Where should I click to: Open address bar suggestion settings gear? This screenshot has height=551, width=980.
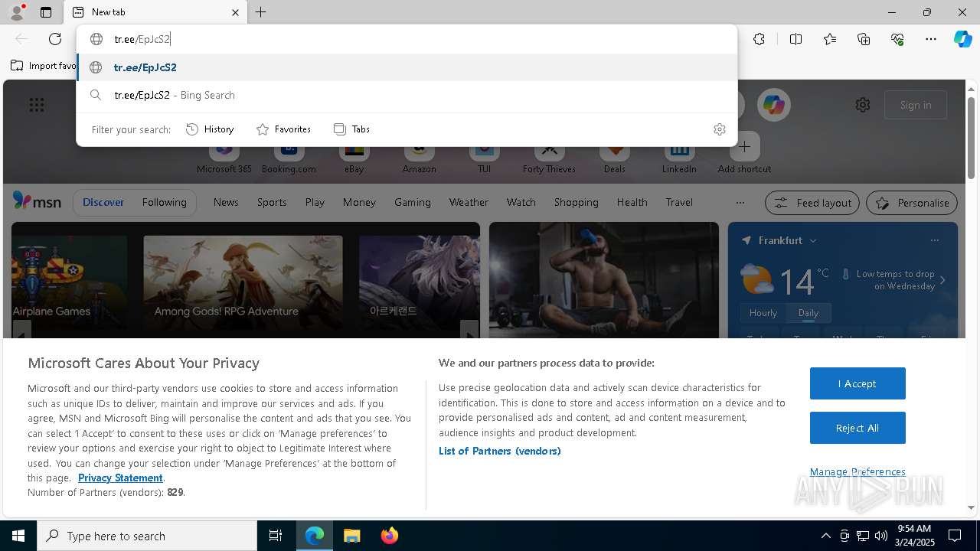coord(719,129)
